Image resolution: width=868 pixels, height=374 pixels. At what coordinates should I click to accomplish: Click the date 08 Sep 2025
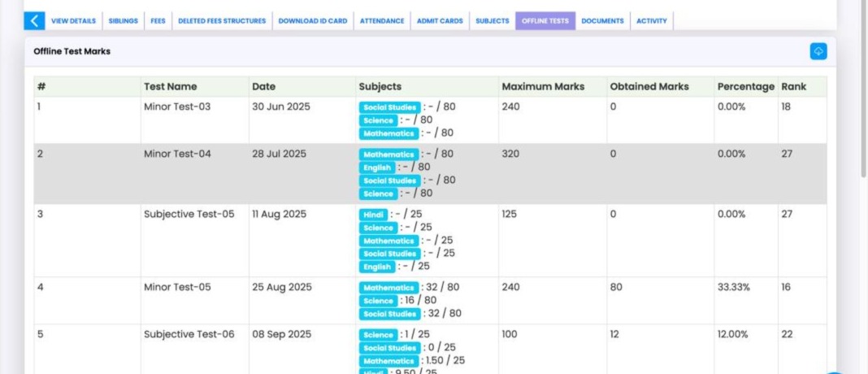(282, 335)
